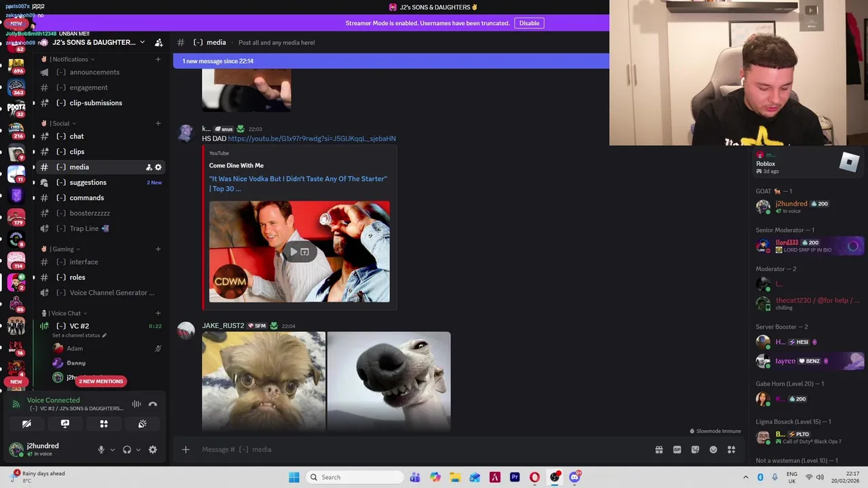
Task: Open j2hundred in GOAT member list
Action: pos(808,206)
